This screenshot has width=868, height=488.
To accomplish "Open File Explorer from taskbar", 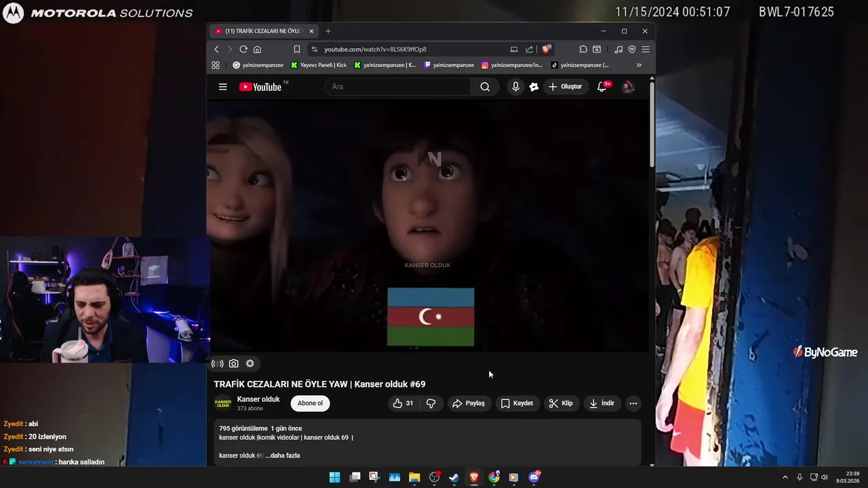I will [x=414, y=477].
